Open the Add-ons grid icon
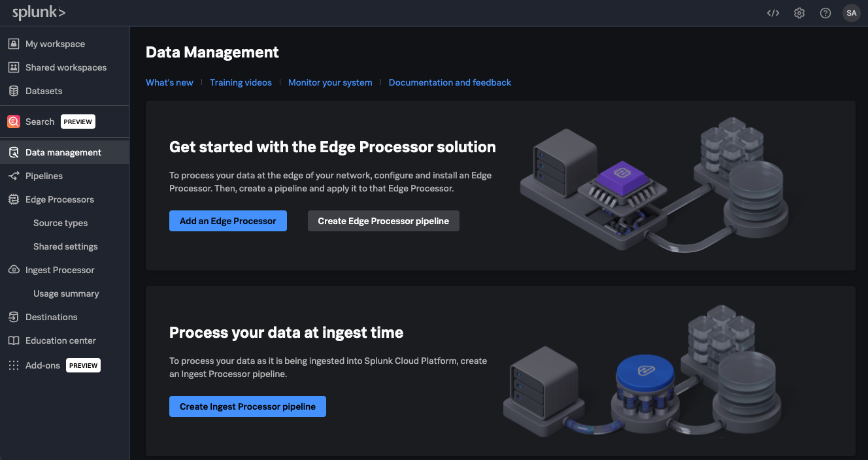The image size is (868, 460). [14, 365]
